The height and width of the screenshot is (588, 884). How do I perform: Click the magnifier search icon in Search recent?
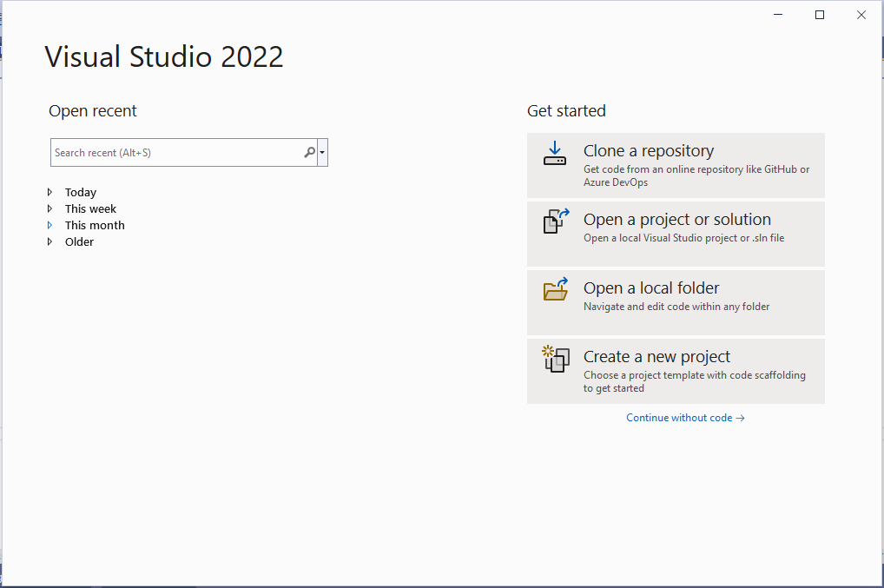[x=309, y=152]
